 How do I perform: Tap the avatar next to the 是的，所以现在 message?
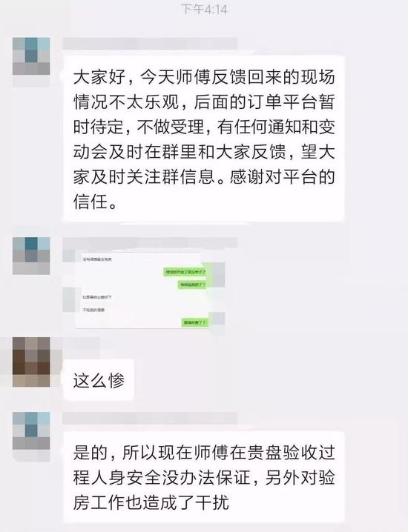pyautogui.click(x=31, y=431)
